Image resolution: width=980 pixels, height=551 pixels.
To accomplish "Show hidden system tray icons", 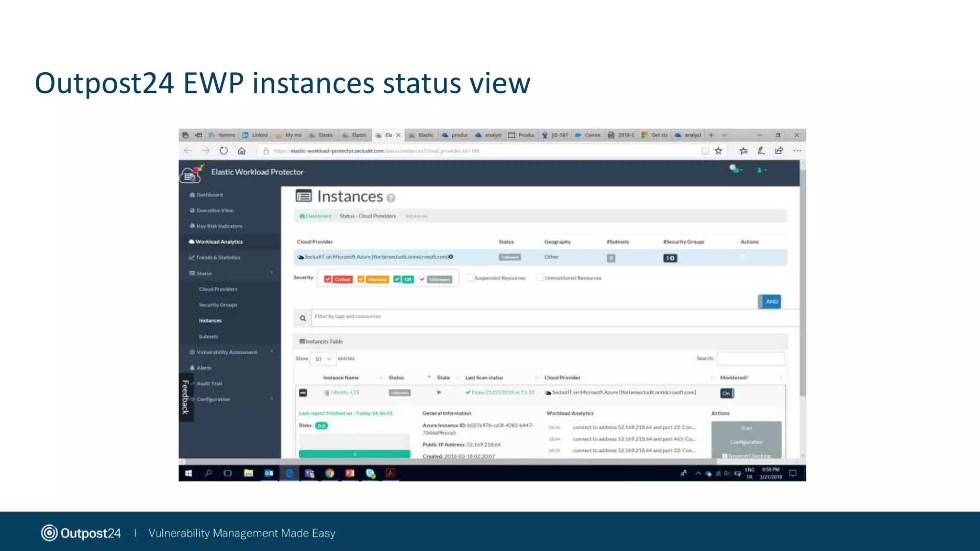I will [x=698, y=474].
